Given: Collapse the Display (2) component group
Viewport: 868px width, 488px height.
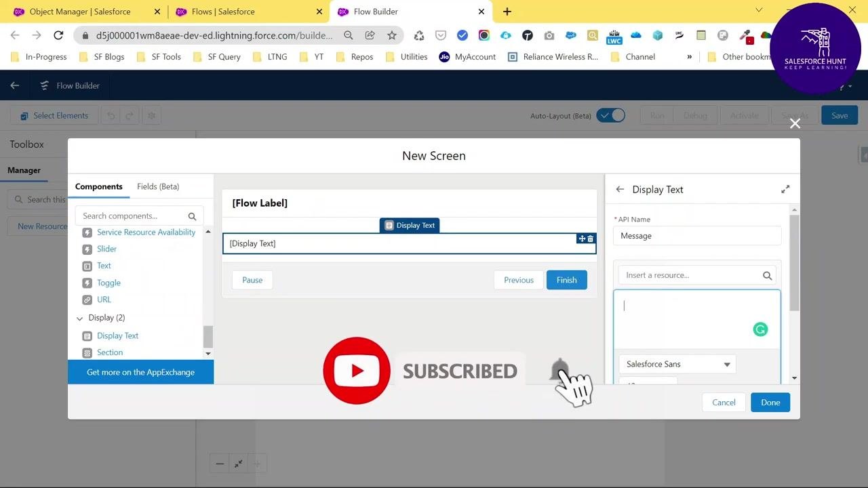Looking at the screenshot, I should point(80,318).
